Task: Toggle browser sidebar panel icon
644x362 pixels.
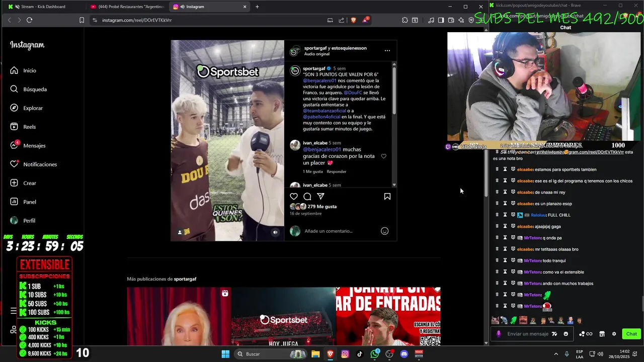Action: click(441, 20)
